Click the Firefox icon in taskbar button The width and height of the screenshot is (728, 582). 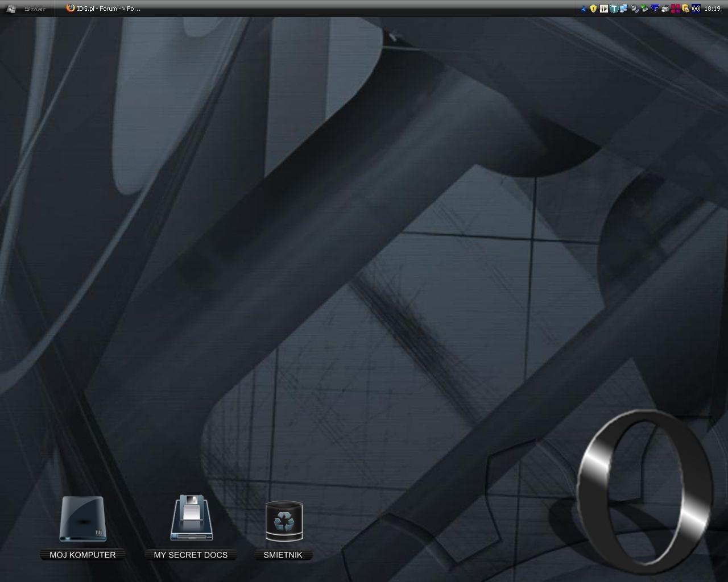tap(71, 8)
